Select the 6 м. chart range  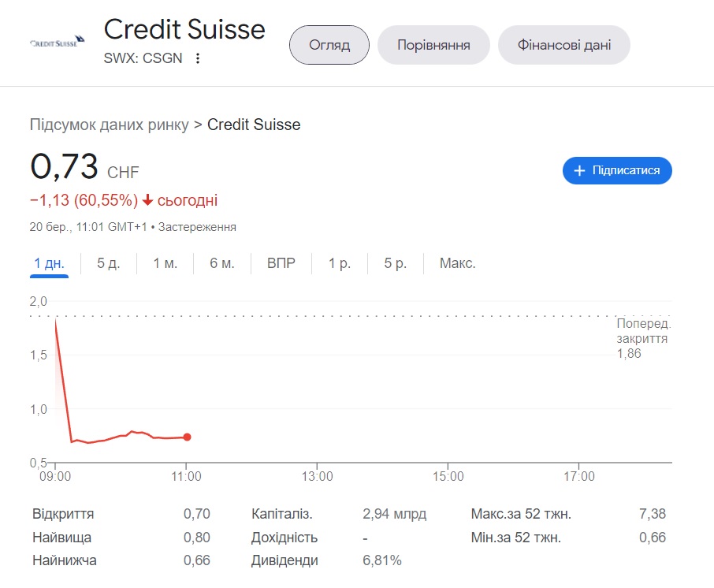[221, 263]
